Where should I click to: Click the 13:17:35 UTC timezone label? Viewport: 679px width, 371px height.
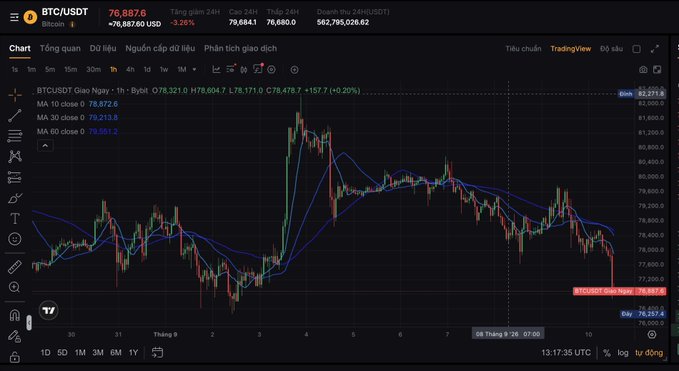tap(566, 353)
